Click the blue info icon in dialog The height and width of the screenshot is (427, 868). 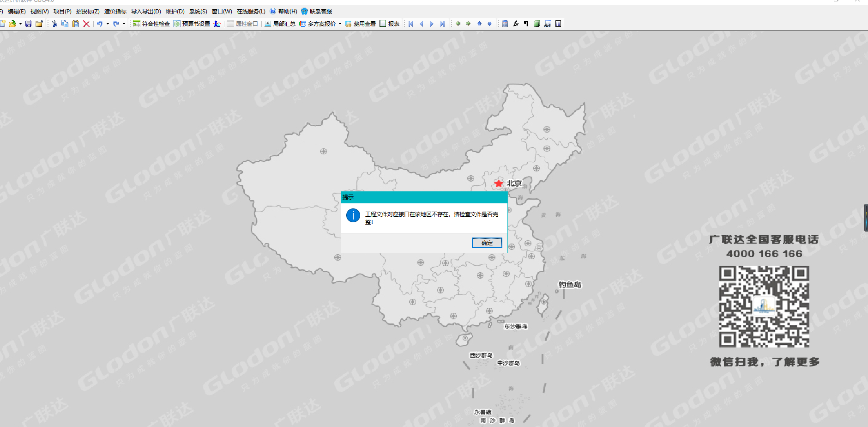point(353,215)
